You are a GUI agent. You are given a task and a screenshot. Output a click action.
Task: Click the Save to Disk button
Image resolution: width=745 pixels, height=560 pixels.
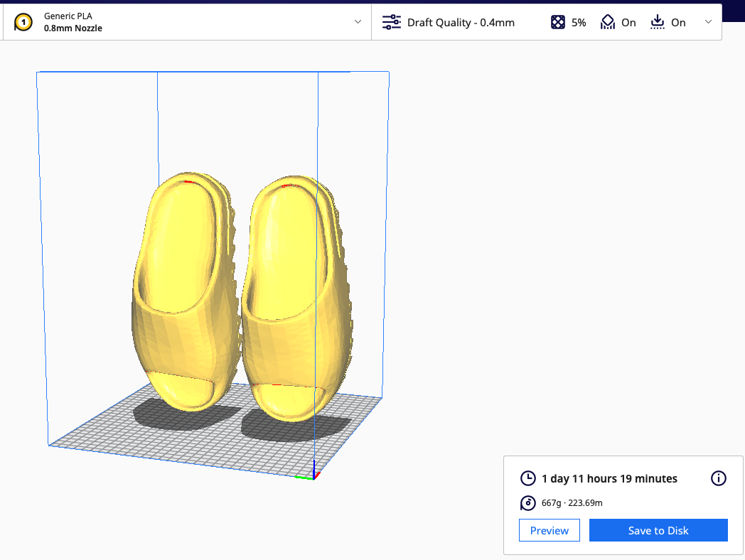pyautogui.click(x=658, y=530)
